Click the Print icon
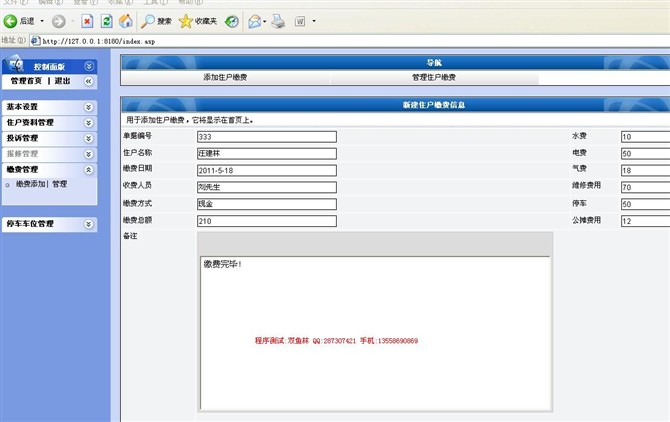This screenshot has height=422, width=670. (278, 21)
